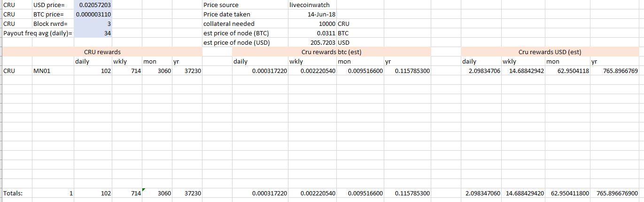
Task: Select the 'USD price=' label cell
Action: 53,5
